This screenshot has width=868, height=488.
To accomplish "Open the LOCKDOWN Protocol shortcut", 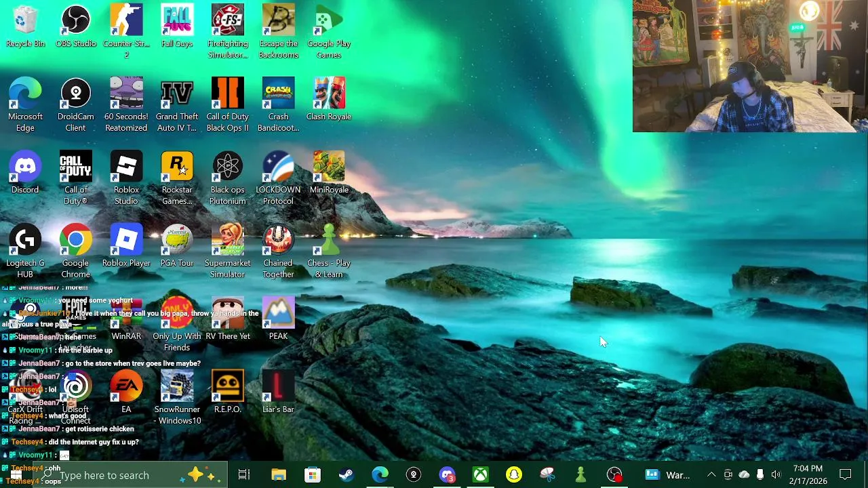I will (x=278, y=178).
